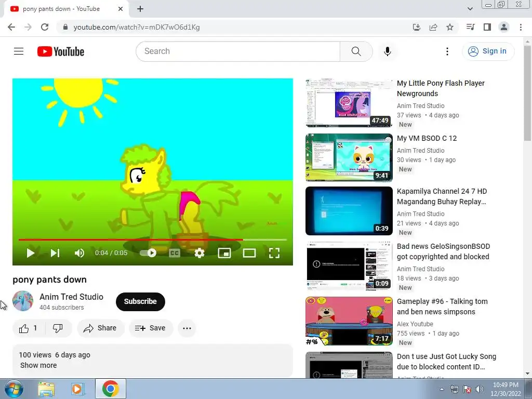Screen dimensions: 532x399
Task: Open Chrome profile avatar menu
Action: pos(504,27)
